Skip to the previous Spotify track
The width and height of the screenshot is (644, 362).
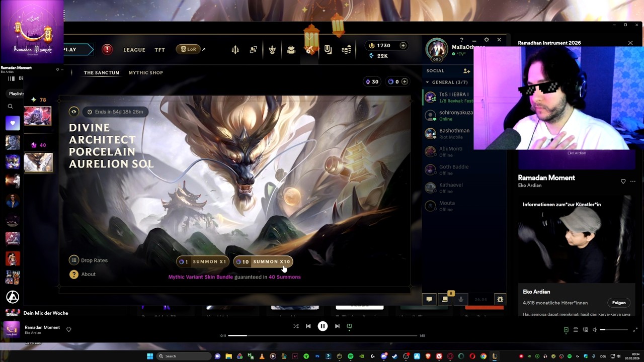tap(308, 326)
